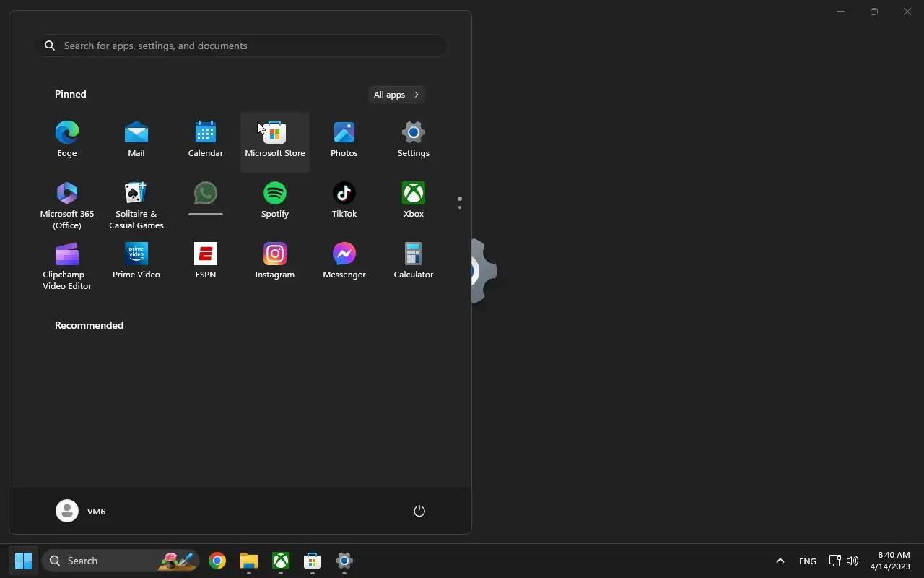924x578 pixels.
Task: Open the Calendar pinned app
Action: pos(206,139)
